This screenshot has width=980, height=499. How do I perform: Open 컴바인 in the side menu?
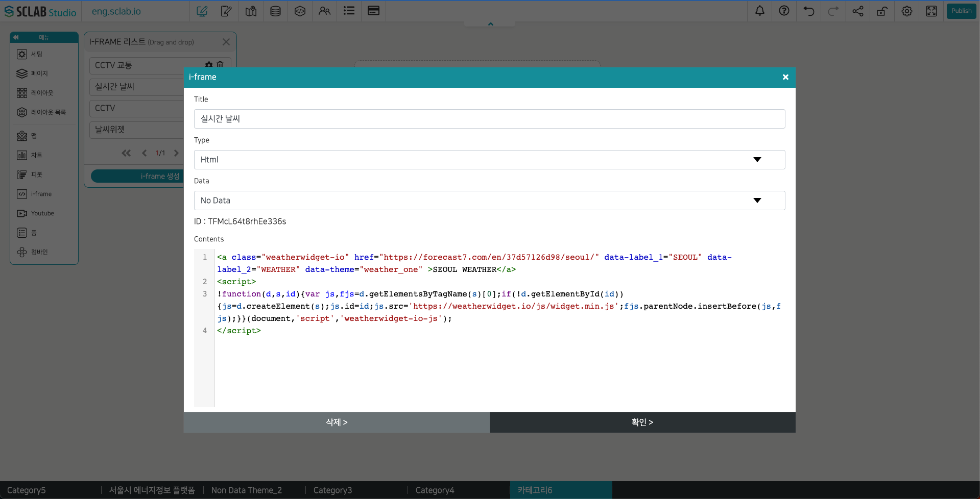(44, 252)
